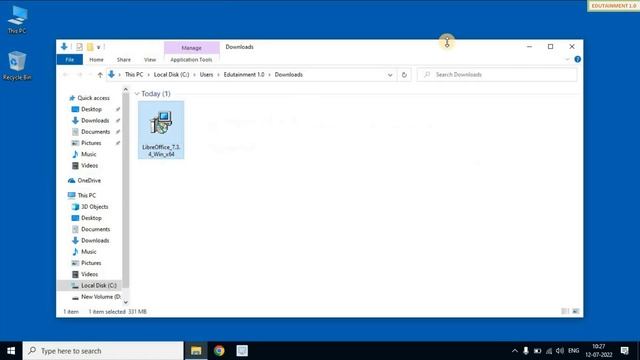Switch to the Home ribbon tab
This screenshot has height=360, width=640.
coord(96,60)
